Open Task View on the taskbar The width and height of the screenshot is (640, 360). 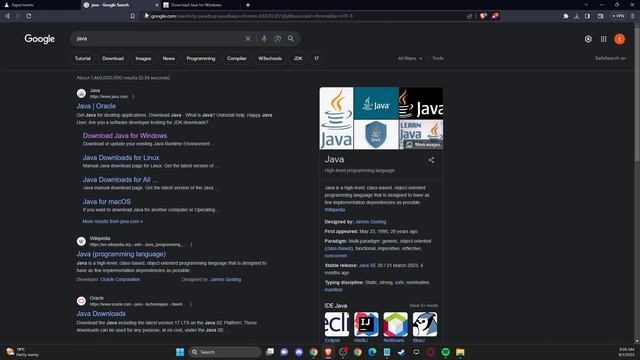(x=270, y=352)
